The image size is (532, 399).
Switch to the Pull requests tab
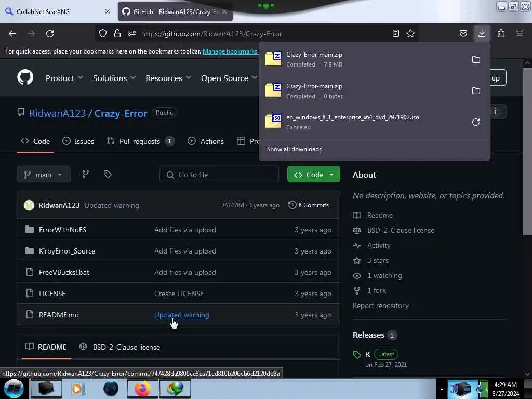pyautogui.click(x=140, y=141)
